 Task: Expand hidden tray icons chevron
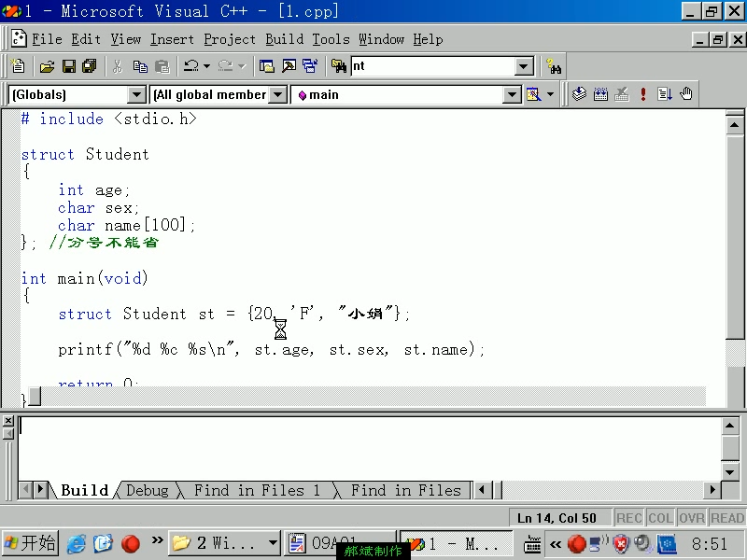click(556, 543)
